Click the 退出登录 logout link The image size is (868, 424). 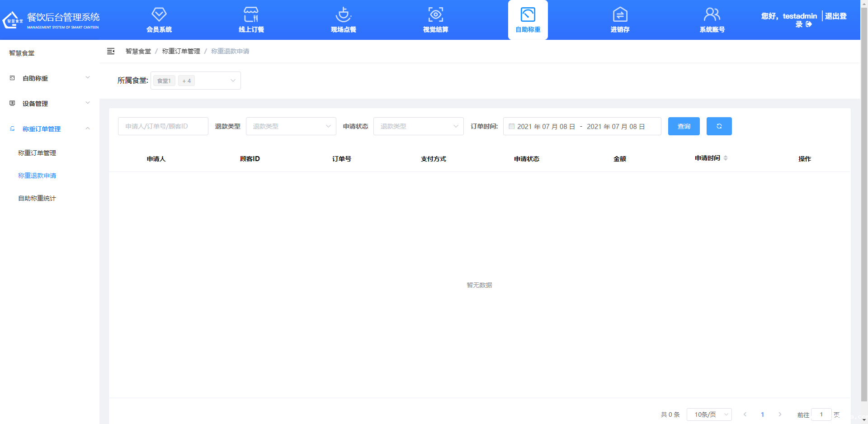tap(835, 16)
